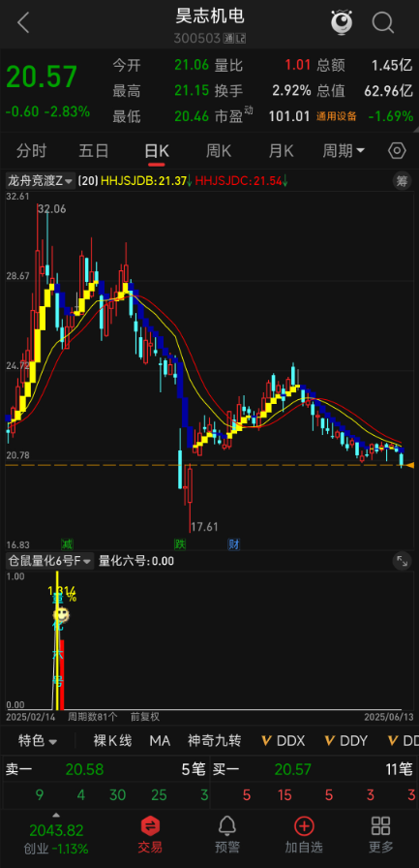Tap the 卖一 price 20.58

[x=84, y=769]
